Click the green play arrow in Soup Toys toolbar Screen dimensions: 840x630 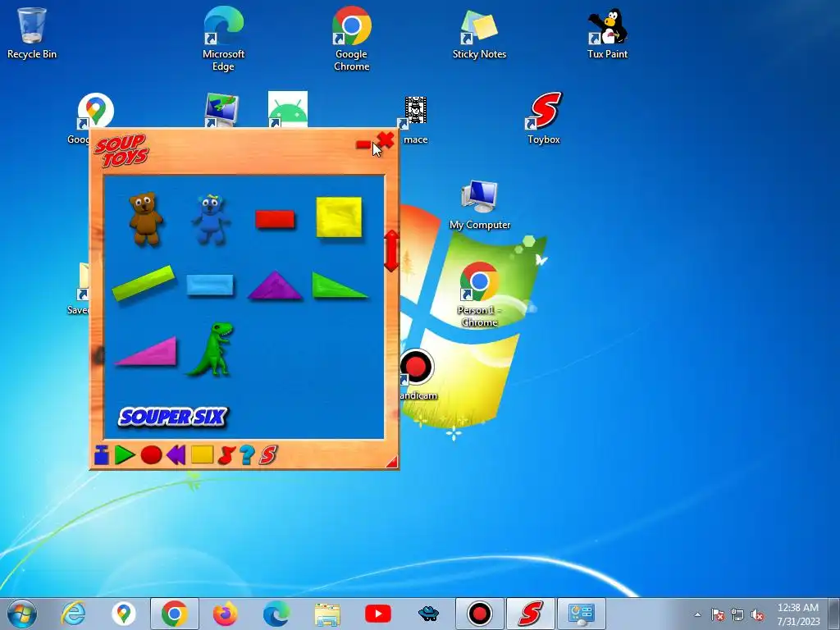[125, 454]
